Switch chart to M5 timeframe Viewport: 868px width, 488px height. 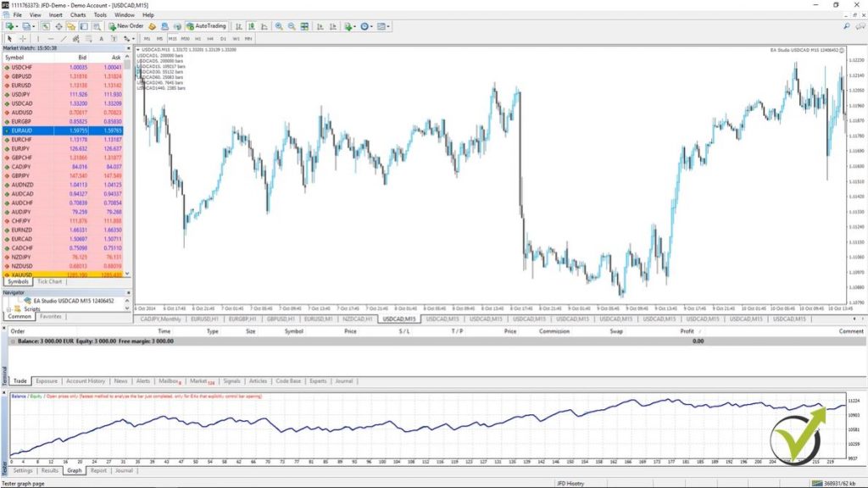(159, 38)
